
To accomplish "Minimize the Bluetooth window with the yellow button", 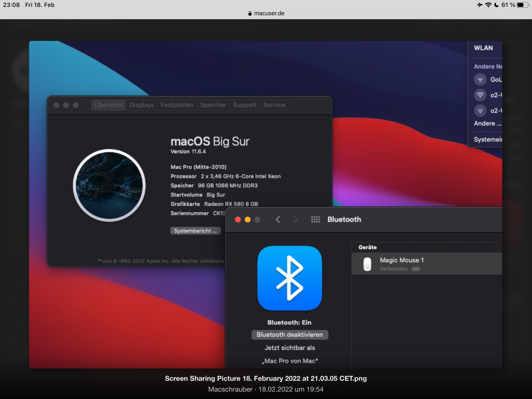I will click(x=247, y=219).
